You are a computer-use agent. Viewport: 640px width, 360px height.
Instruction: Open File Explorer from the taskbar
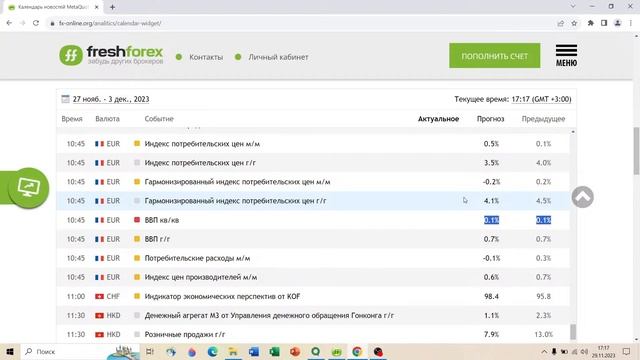coord(233,351)
